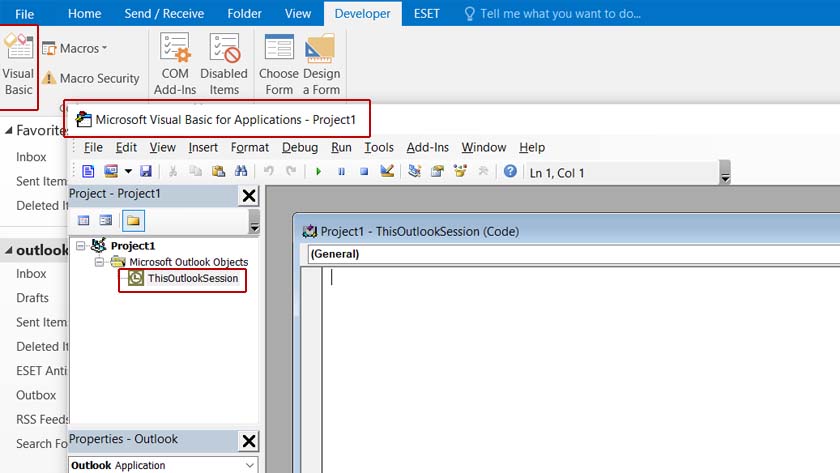
Task: Close the Project - Project1 pane
Action: [249, 196]
